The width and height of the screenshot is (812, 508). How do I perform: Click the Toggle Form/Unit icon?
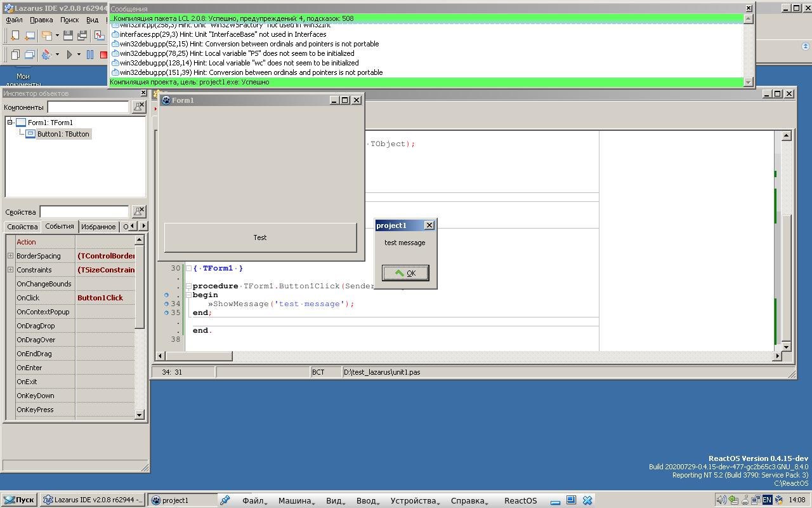[100, 36]
